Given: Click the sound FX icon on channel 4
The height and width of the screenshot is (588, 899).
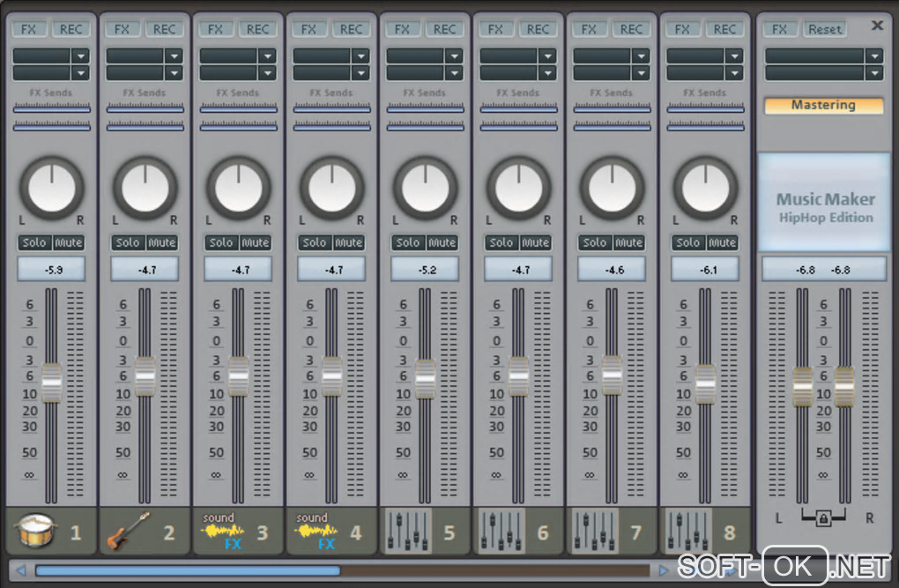Looking at the screenshot, I should (x=316, y=532).
